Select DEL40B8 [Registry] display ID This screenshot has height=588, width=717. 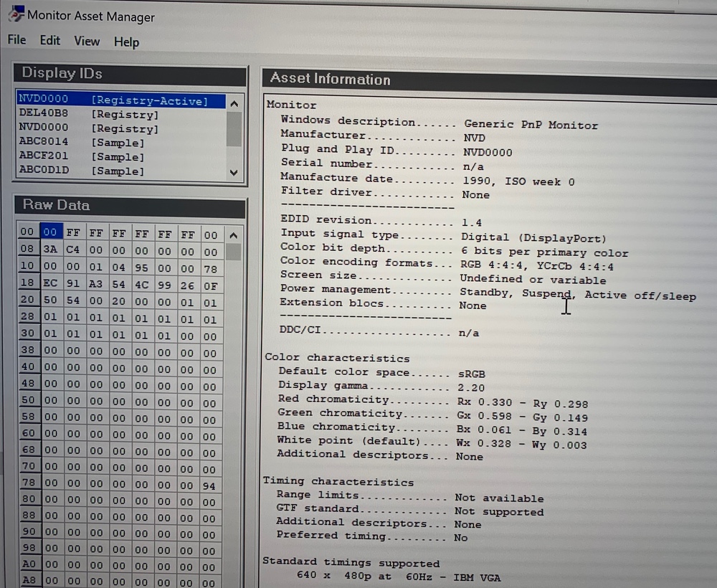pyautogui.click(x=121, y=114)
